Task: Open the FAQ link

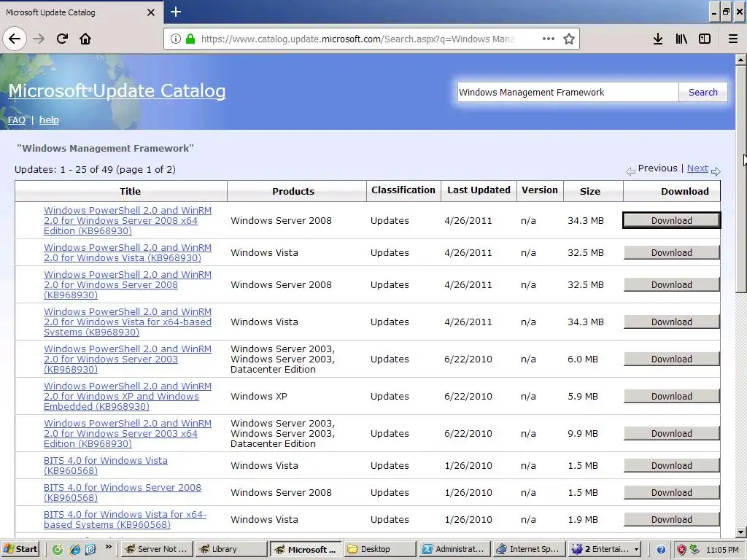Action: (x=17, y=120)
